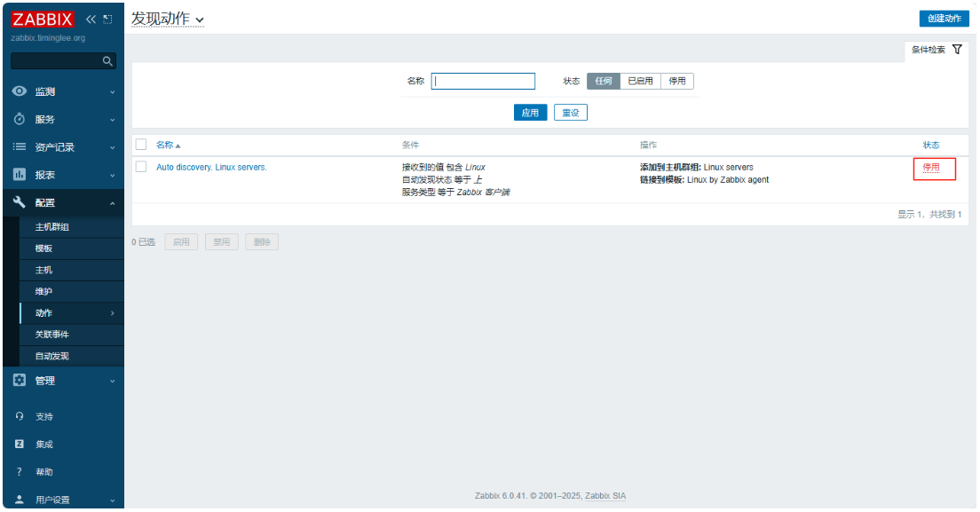
Task: Click the 应用 filter button
Action: 530,113
